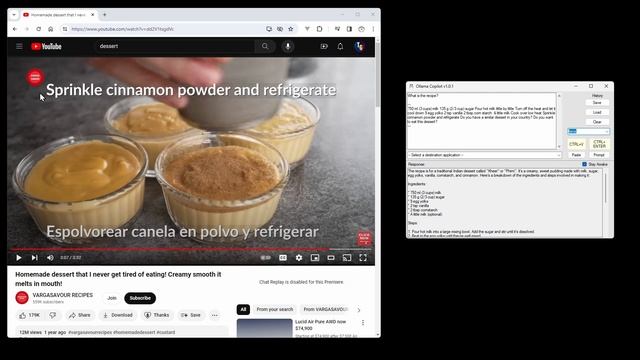Mute the video volume
Image resolution: width=640 pixels, height=360 pixels.
pos(50,258)
